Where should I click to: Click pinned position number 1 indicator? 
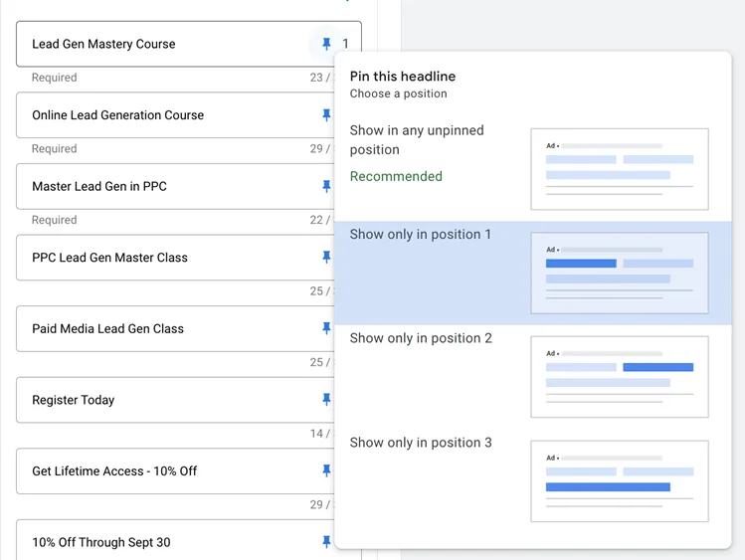coord(345,44)
